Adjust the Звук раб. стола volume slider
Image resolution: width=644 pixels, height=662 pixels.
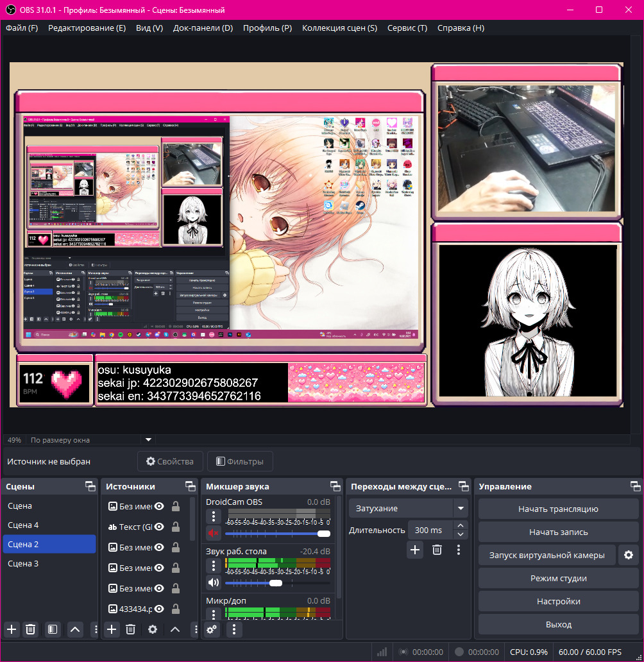click(278, 583)
